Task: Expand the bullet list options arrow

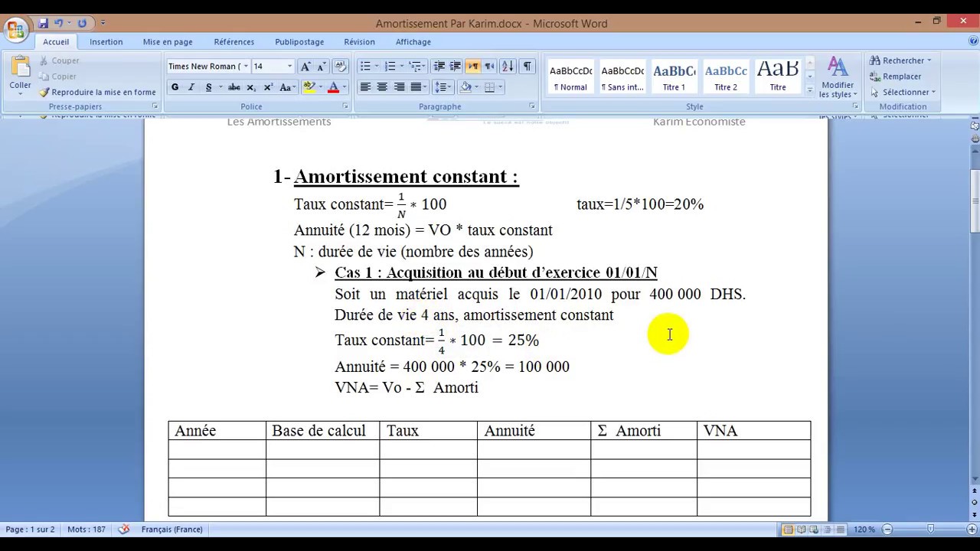Action: (x=377, y=67)
